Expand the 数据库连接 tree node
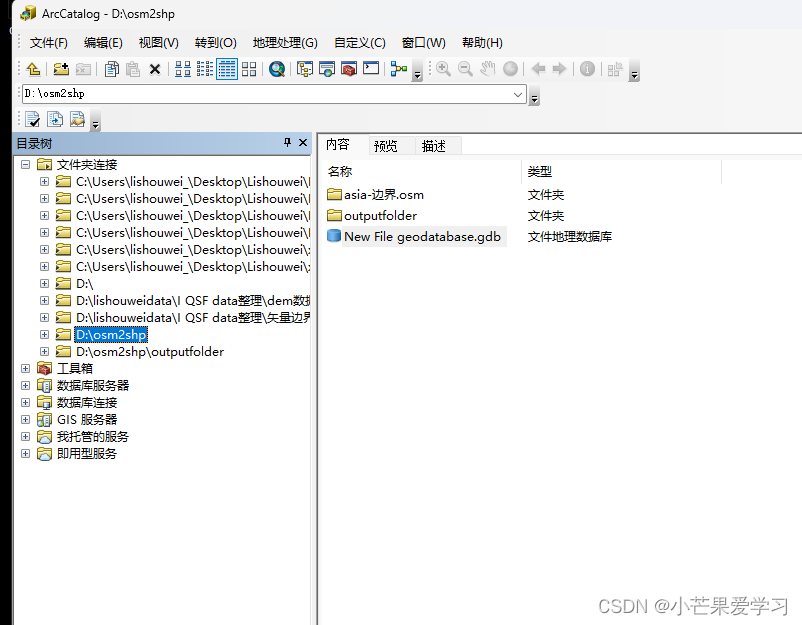 25,403
